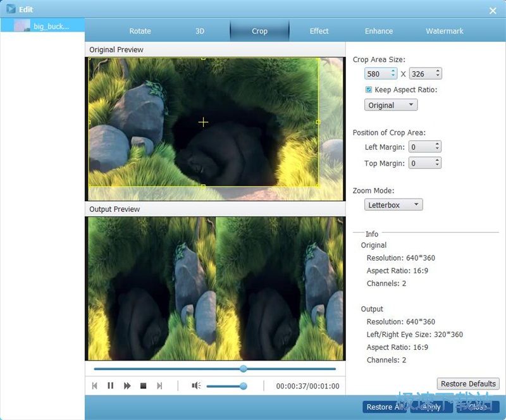506x420 pixels.
Task: Jump to the previous frame button
Action: (x=94, y=386)
